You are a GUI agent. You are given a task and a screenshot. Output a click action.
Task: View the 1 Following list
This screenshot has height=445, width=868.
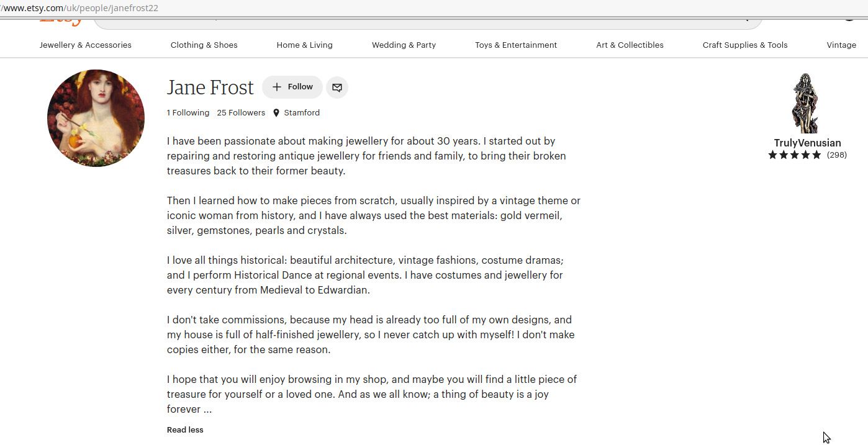coord(188,113)
